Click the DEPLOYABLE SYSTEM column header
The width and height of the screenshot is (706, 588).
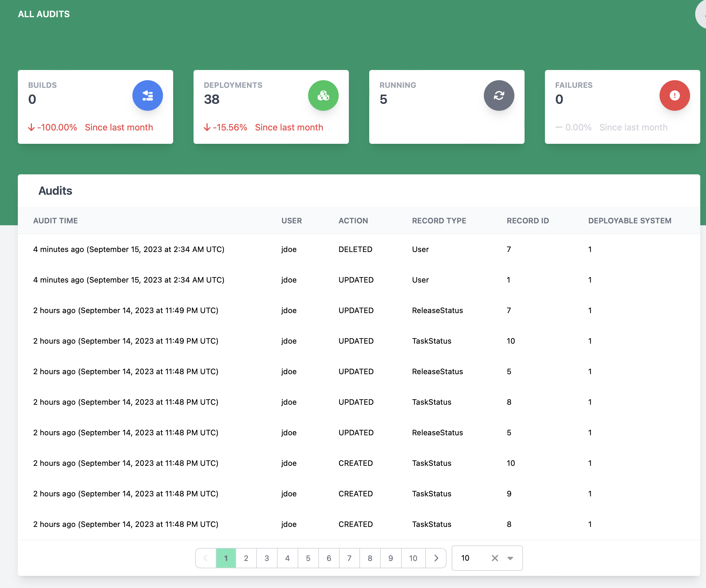[x=630, y=221]
